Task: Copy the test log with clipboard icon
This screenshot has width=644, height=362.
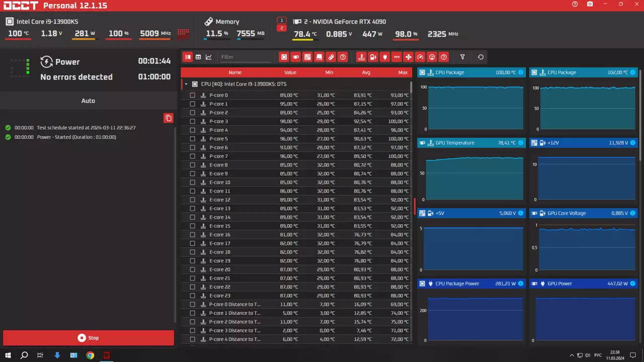Action: (169, 118)
